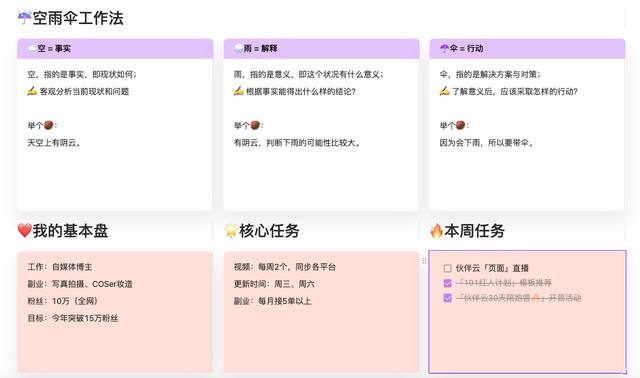Click the line 副业：写真拍摄、COSer妆造
The height and width of the screenshot is (378, 640).
[80, 284]
